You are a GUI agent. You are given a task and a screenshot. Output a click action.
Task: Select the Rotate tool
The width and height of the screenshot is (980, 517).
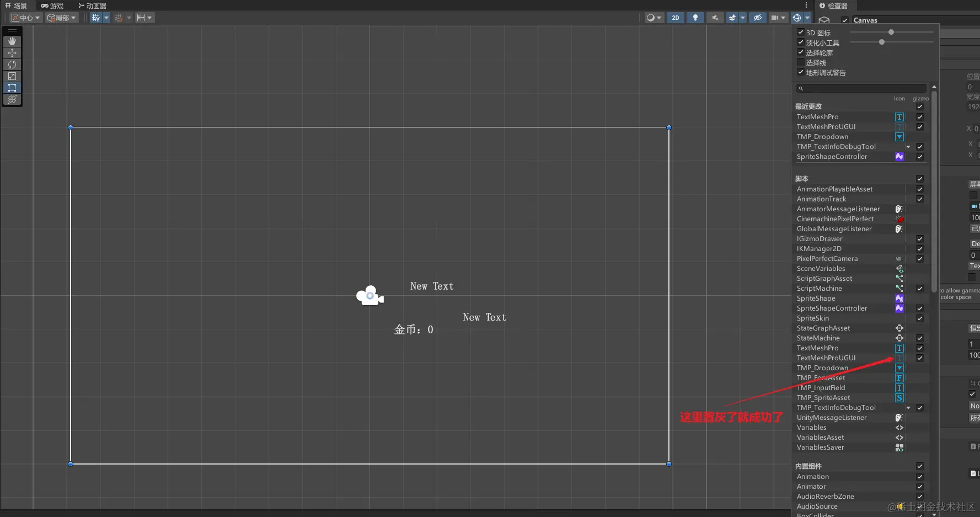coord(12,65)
